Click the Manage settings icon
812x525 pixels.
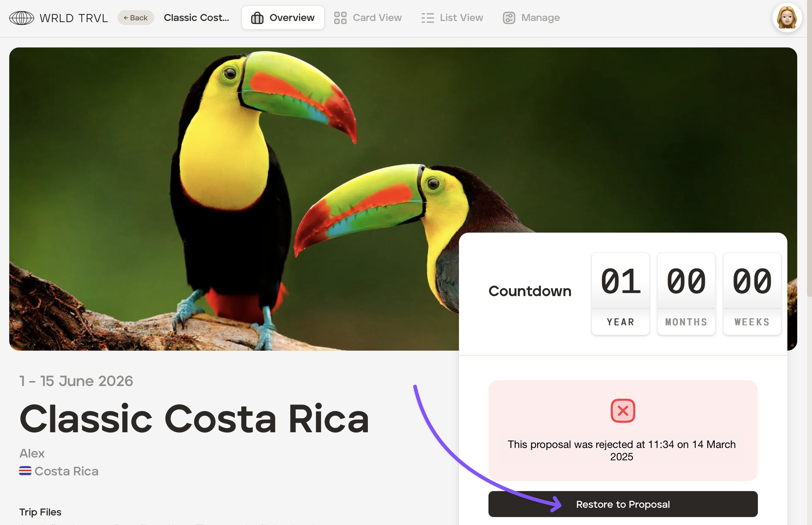coord(509,18)
